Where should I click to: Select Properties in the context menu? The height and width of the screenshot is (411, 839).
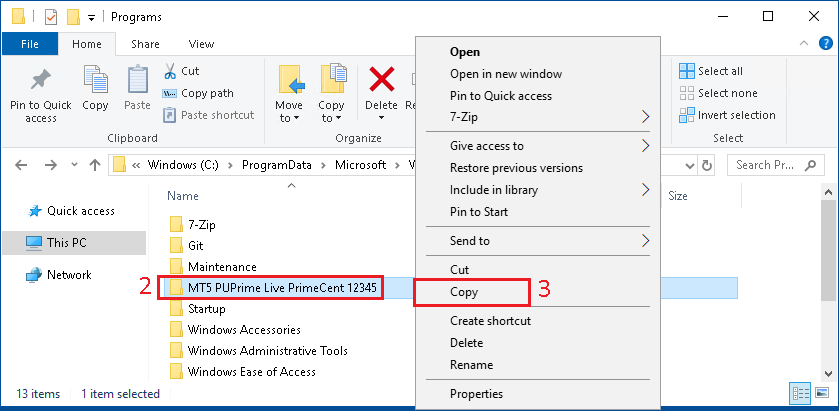[476, 394]
